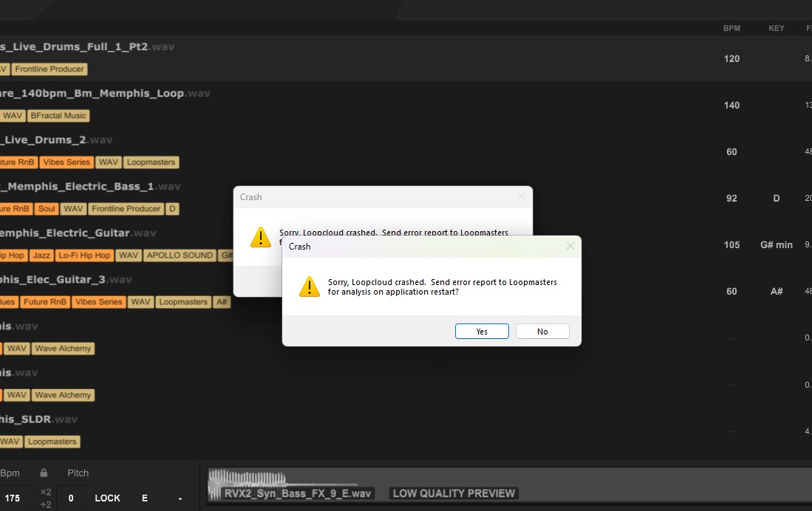Click the LOW QUALITY PREVIEW label

[x=454, y=493]
